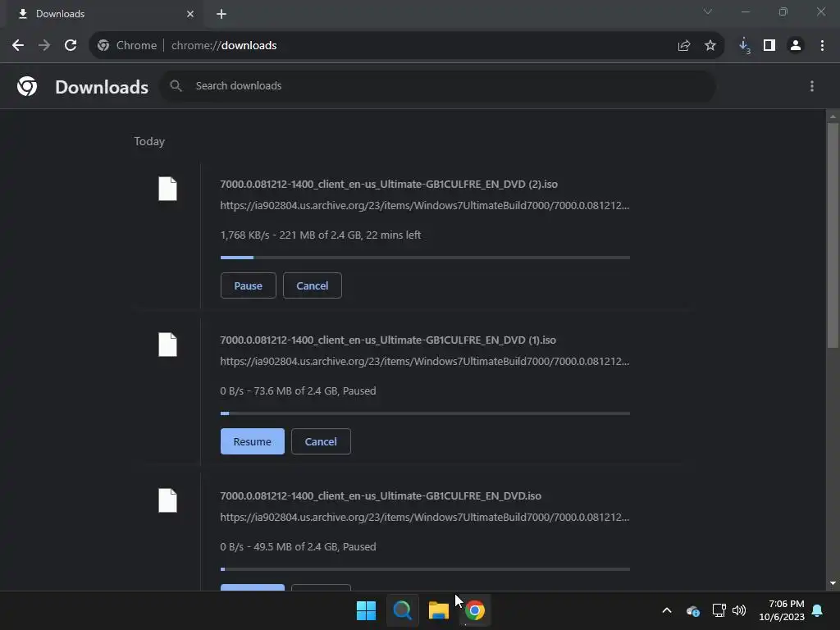The height and width of the screenshot is (630, 840).
Task: Open network status tray icon
Action: click(x=719, y=610)
